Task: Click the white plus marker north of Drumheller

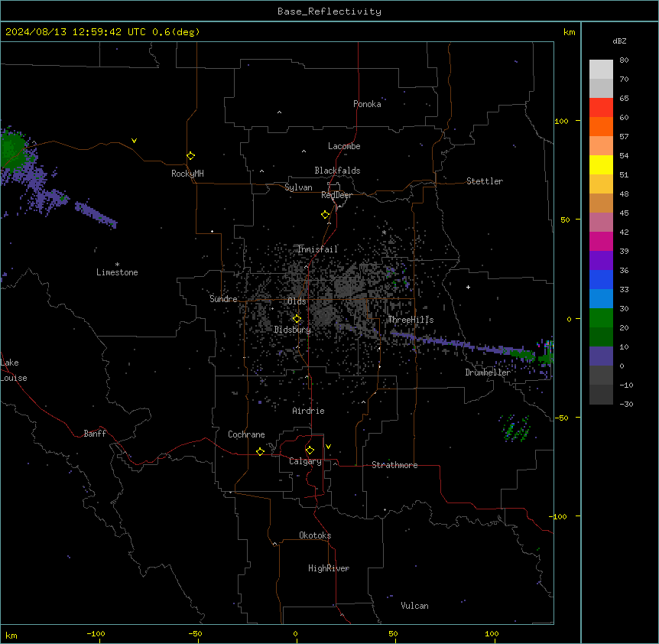Action: [x=468, y=287]
